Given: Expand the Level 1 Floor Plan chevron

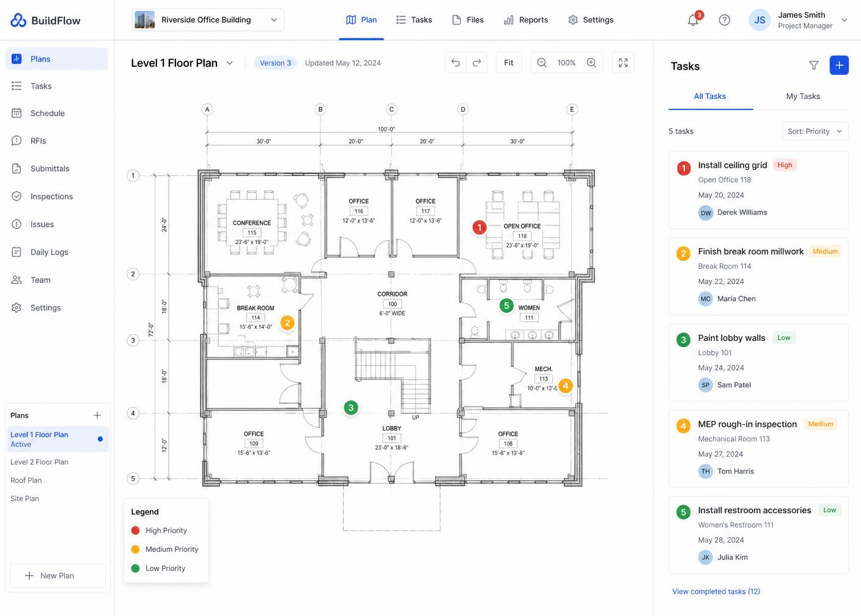Looking at the screenshot, I should click(x=229, y=63).
